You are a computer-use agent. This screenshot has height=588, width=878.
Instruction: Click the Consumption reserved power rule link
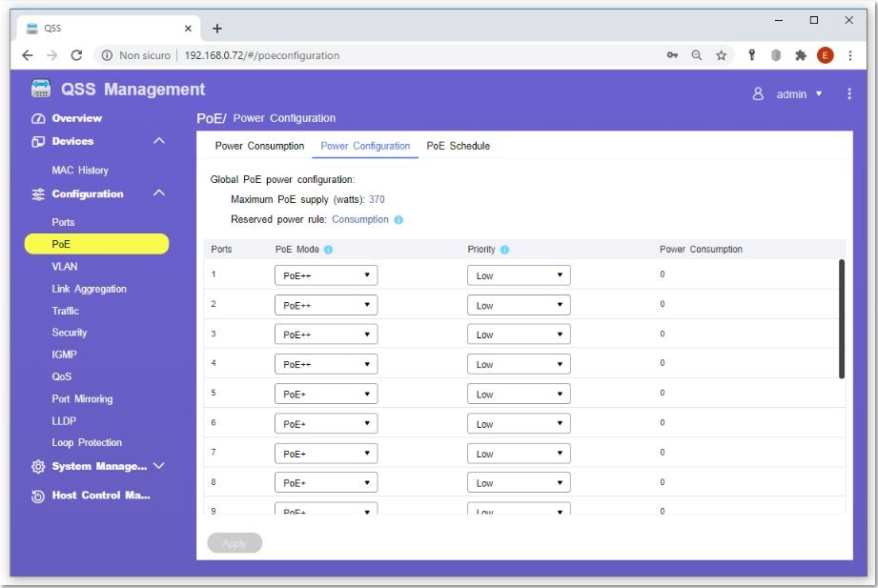pos(360,220)
